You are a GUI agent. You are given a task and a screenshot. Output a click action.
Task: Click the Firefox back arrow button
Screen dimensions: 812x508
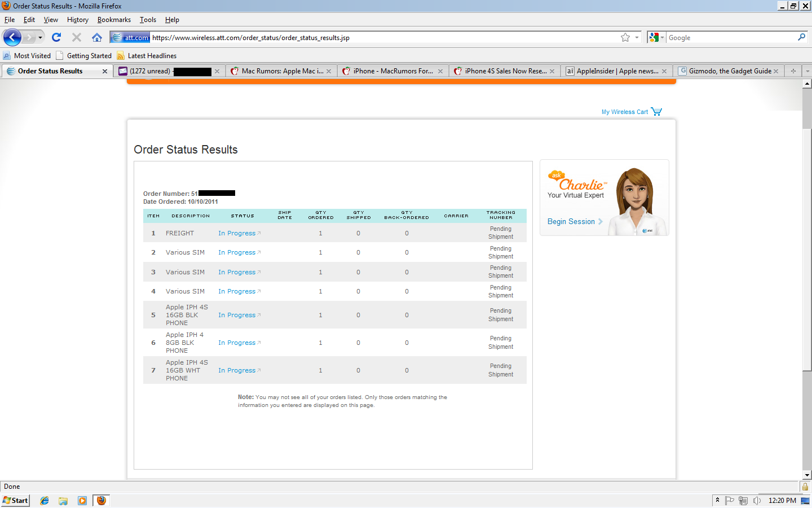click(12, 37)
